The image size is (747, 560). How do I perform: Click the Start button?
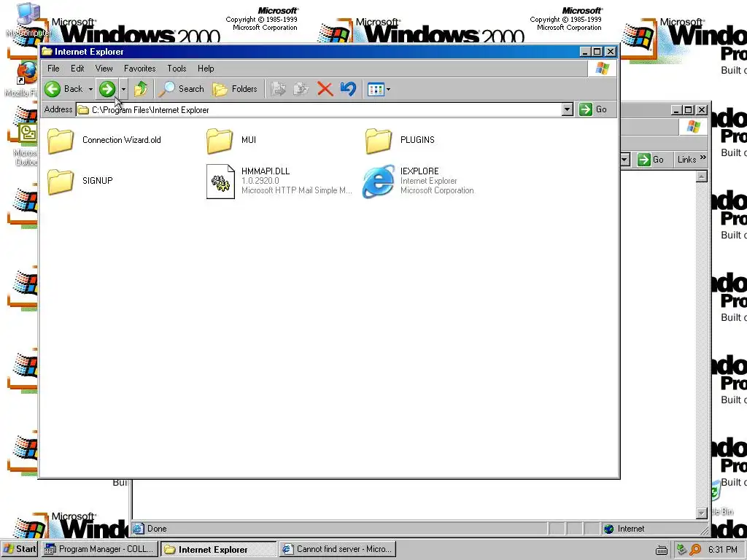click(x=20, y=549)
